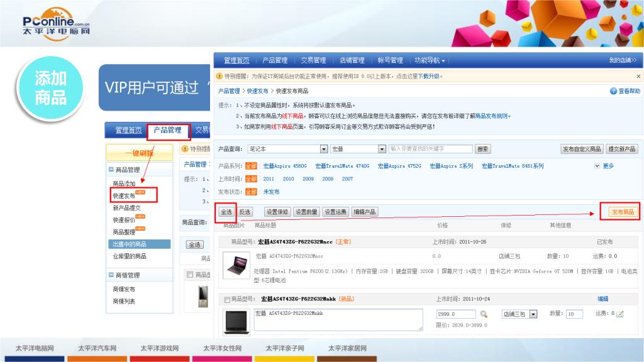
Task: Click the edit shipping icon beside 运费: 0
Action: 619,314
